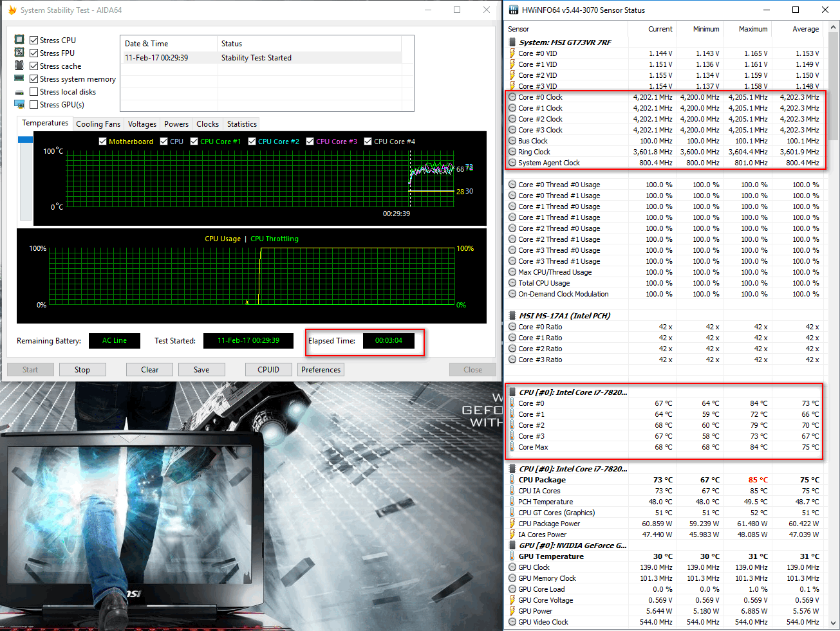
Task: Collapse the GPU [#0]: NVIDIA GeForce sensor group
Action: [512, 545]
